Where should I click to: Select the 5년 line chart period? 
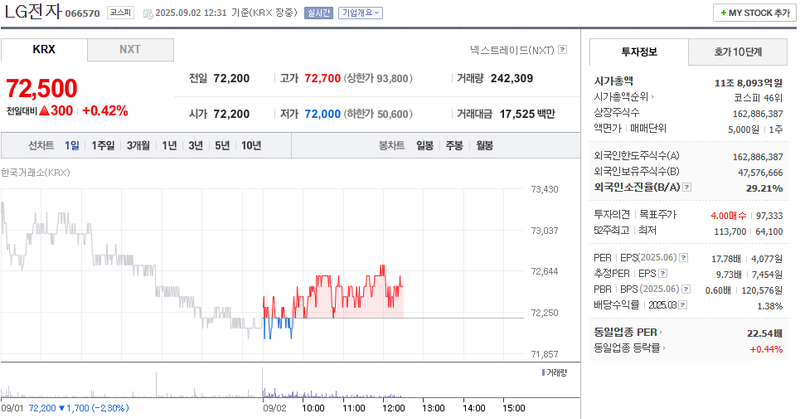(x=222, y=145)
